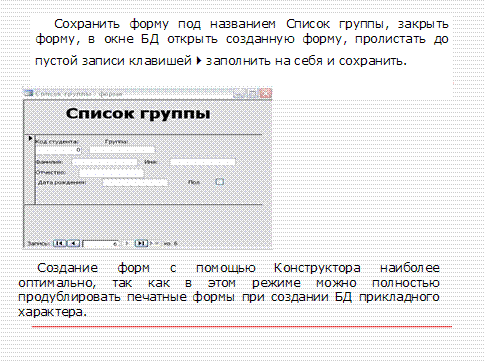Click the Список группы form header title

click(x=138, y=114)
